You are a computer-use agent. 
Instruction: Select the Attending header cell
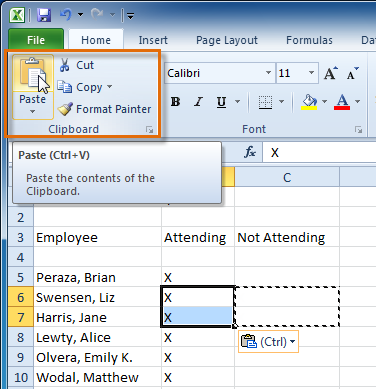(198, 238)
